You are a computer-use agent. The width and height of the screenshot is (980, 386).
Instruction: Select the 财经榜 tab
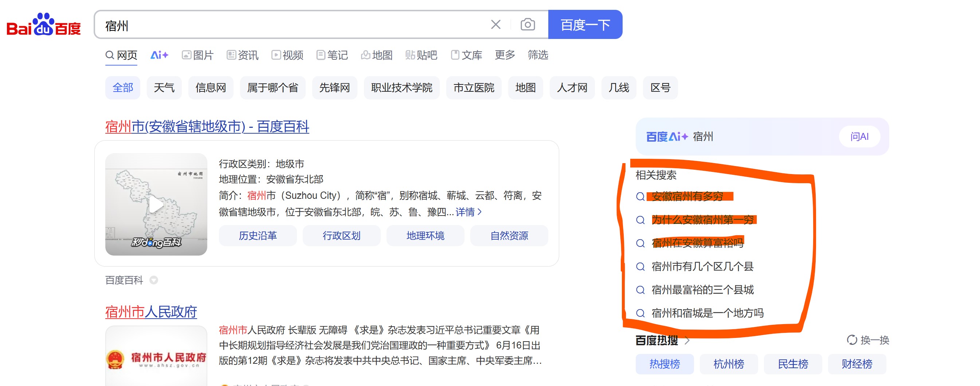coord(857,364)
